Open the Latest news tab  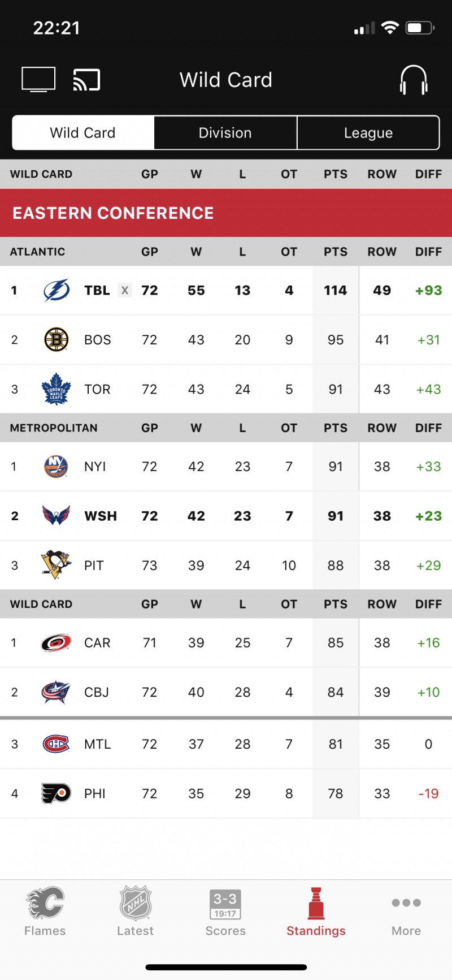click(135, 911)
